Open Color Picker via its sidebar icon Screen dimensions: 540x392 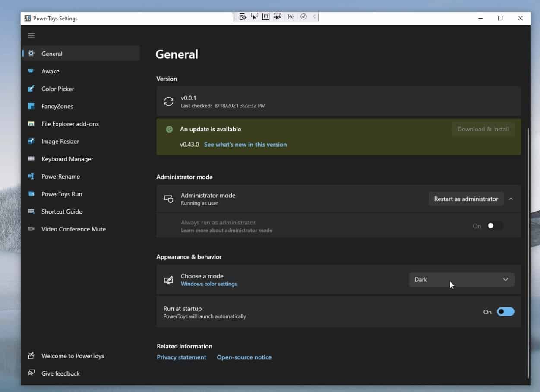click(x=31, y=89)
